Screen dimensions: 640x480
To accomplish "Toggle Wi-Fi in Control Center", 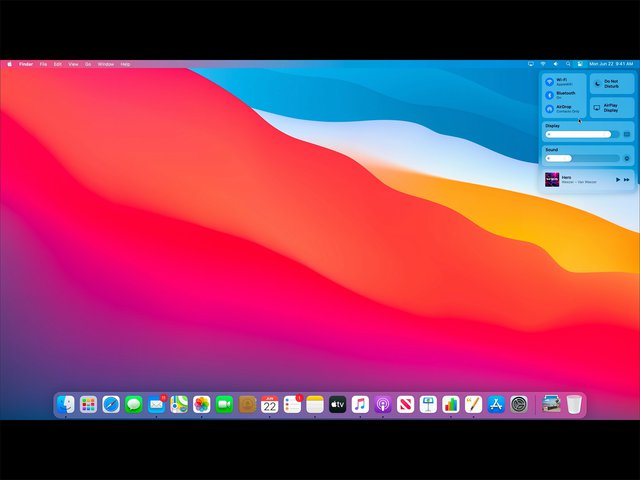I will (549, 82).
